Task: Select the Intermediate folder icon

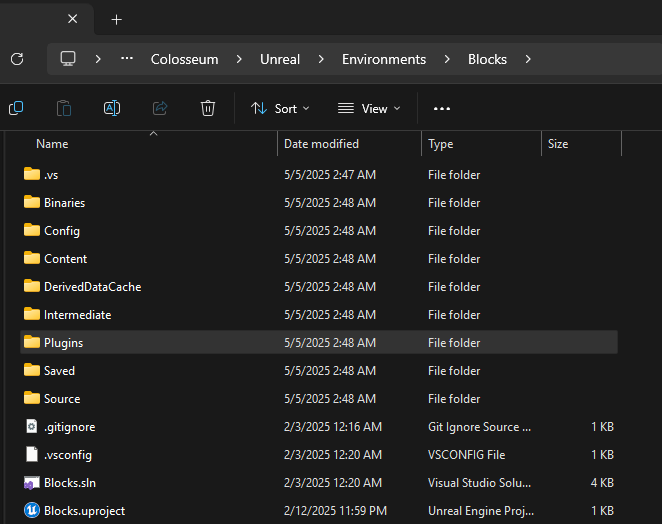Action: tap(32, 314)
